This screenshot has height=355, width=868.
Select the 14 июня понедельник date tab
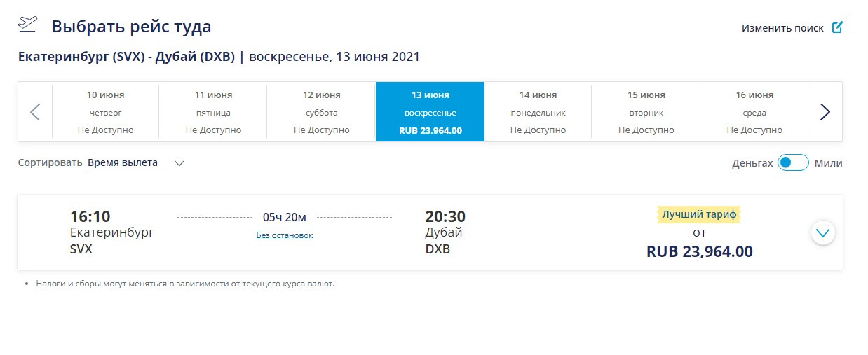(538, 112)
